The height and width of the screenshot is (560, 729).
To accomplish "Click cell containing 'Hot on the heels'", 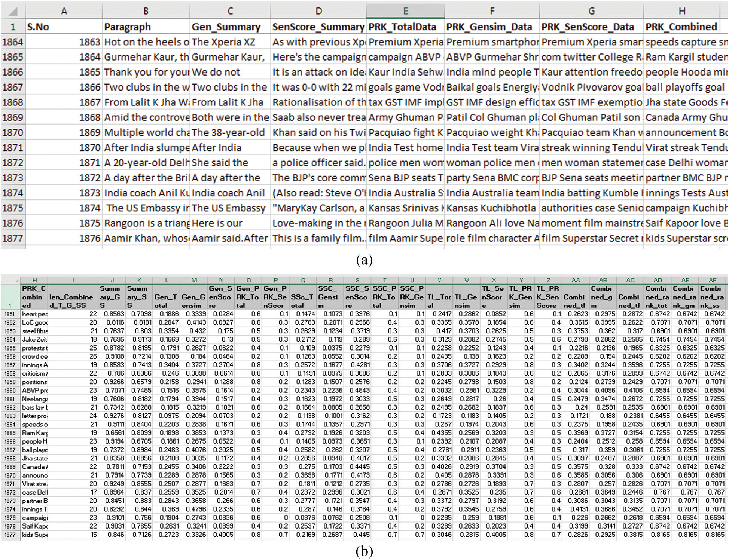I will pos(146,42).
